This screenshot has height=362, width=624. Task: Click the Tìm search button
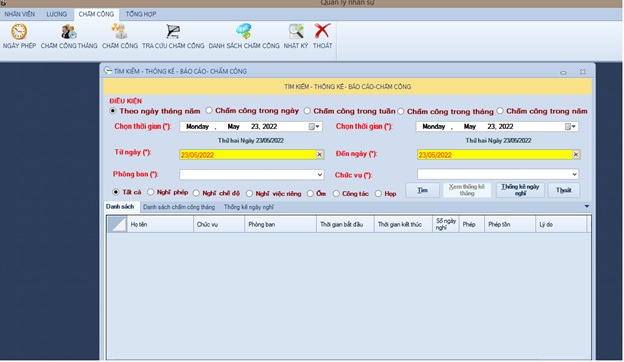pyautogui.click(x=422, y=190)
